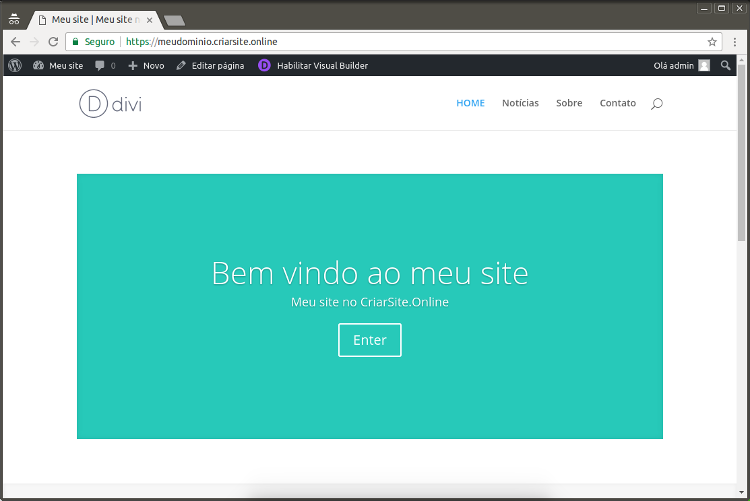Bookmark page with the star icon
Image resolution: width=750 pixels, height=501 pixels.
click(x=712, y=42)
